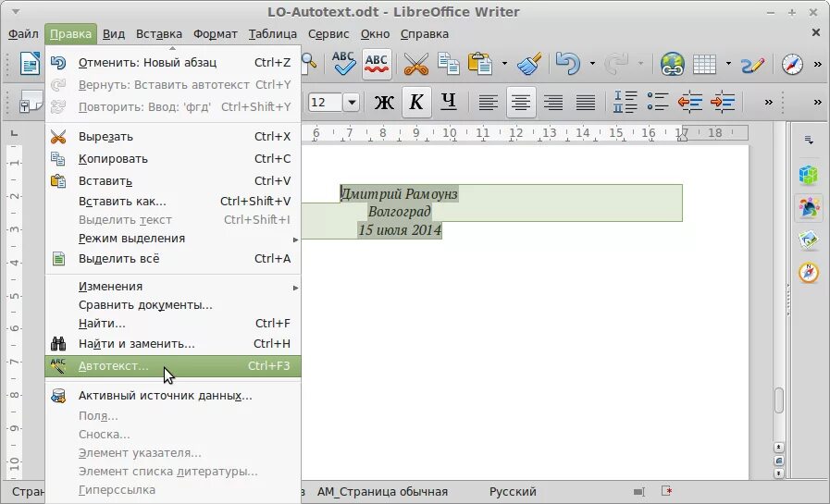This screenshot has height=504, width=830.
Task: Choose Активный источник данных... menu entry
Action: 173,396
